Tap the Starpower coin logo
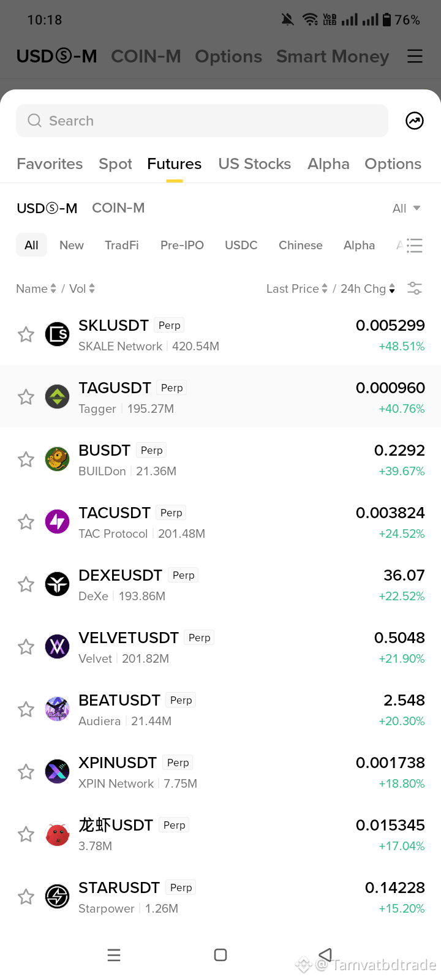The height and width of the screenshot is (980, 441). click(x=58, y=897)
